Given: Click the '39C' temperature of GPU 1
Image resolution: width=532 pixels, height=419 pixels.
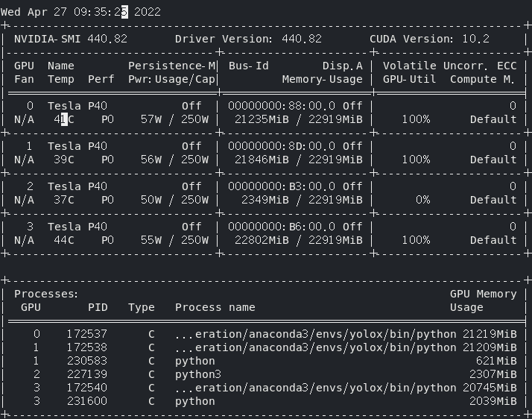Looking at the screenshot, I should tap(64, 160).
